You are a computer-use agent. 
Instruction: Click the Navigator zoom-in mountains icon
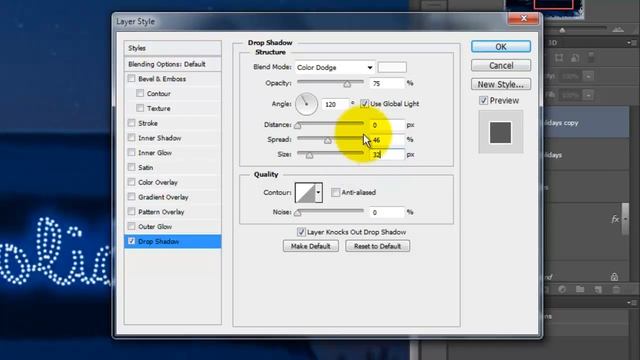pyautogui.click(x=618, y=29)
